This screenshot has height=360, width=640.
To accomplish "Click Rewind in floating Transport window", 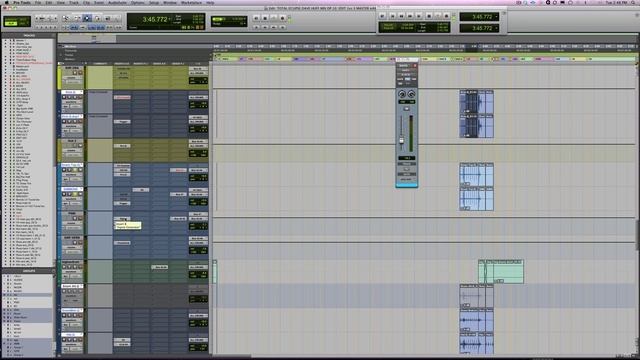I will click(x=401, y=16).
